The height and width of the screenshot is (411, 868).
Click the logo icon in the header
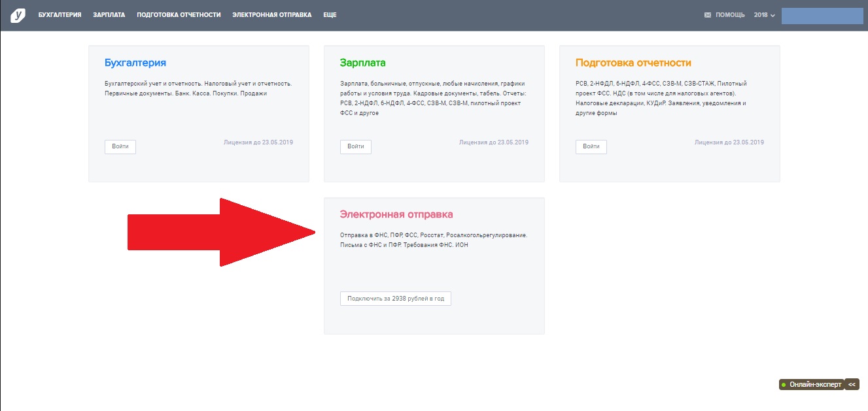coord(18,15)
